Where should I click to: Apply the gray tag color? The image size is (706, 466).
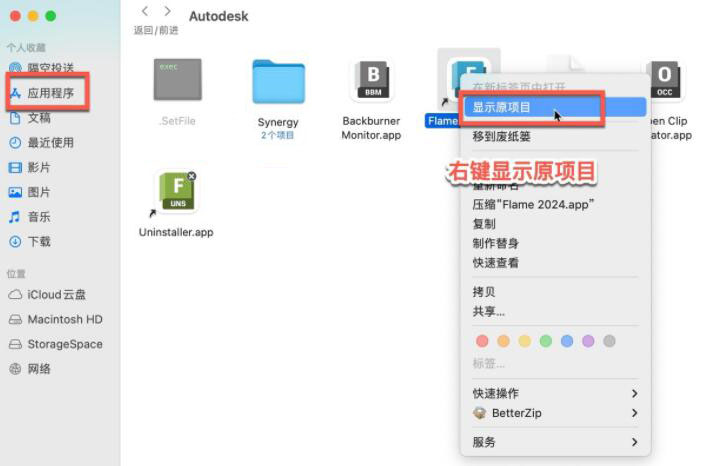609,341
